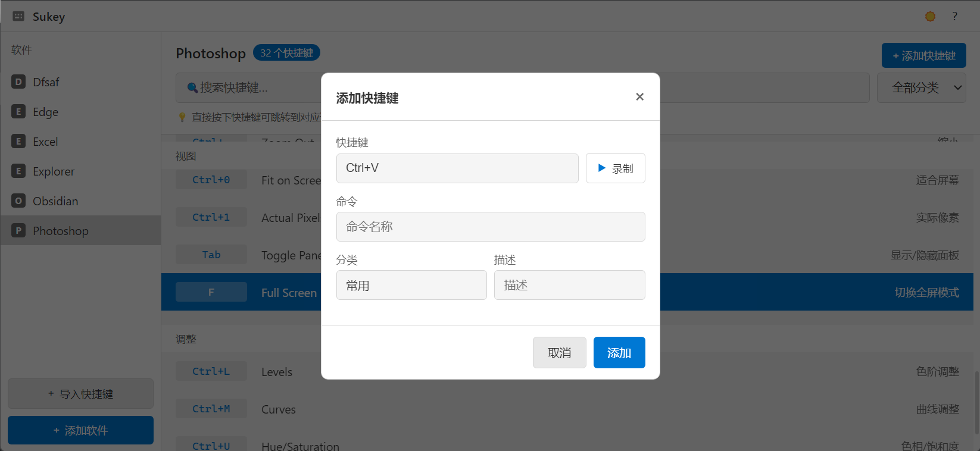
Task: Select Explorer in the software list
Action: click(80, 171)
